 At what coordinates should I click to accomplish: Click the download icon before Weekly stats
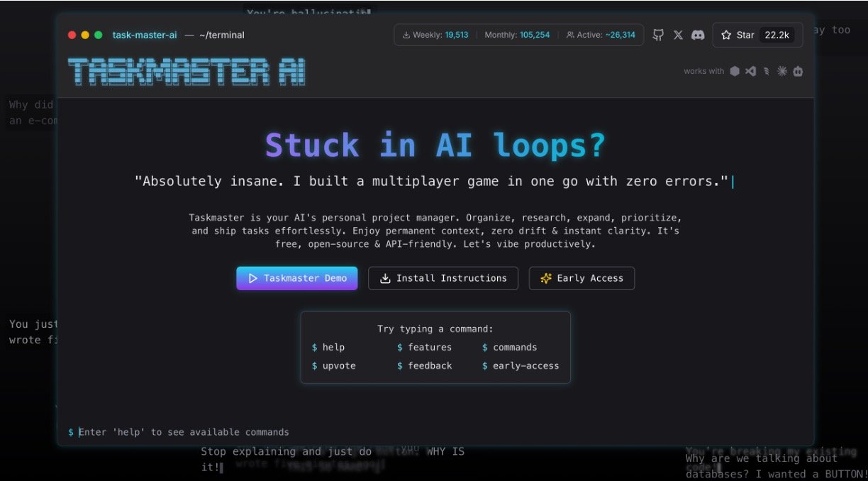click(x=406, y=33)
